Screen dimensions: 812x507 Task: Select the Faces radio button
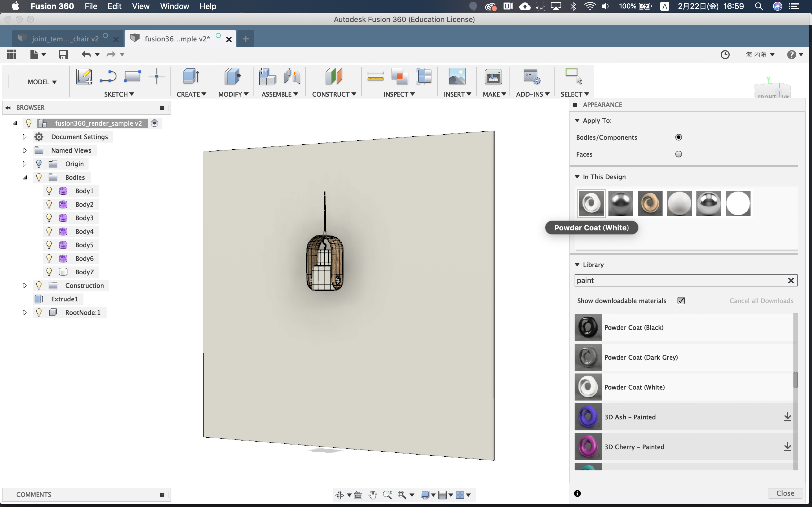[x=678, y=154]
